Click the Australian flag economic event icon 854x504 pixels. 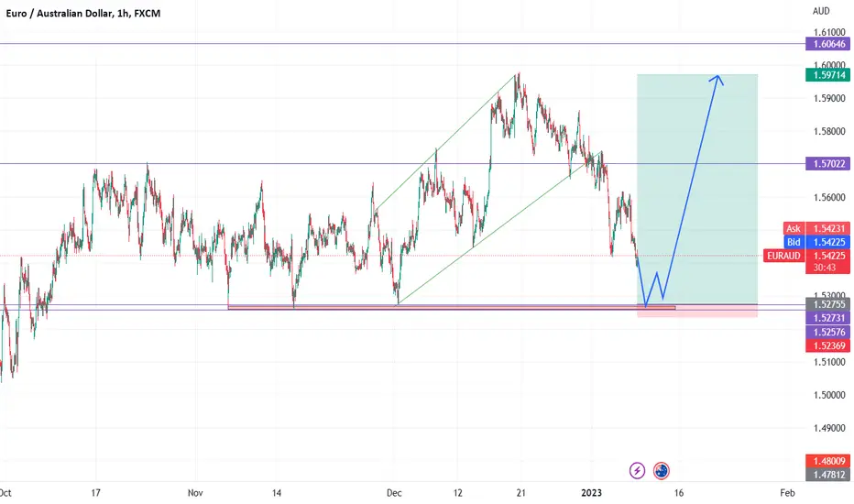tap(662, 470)
